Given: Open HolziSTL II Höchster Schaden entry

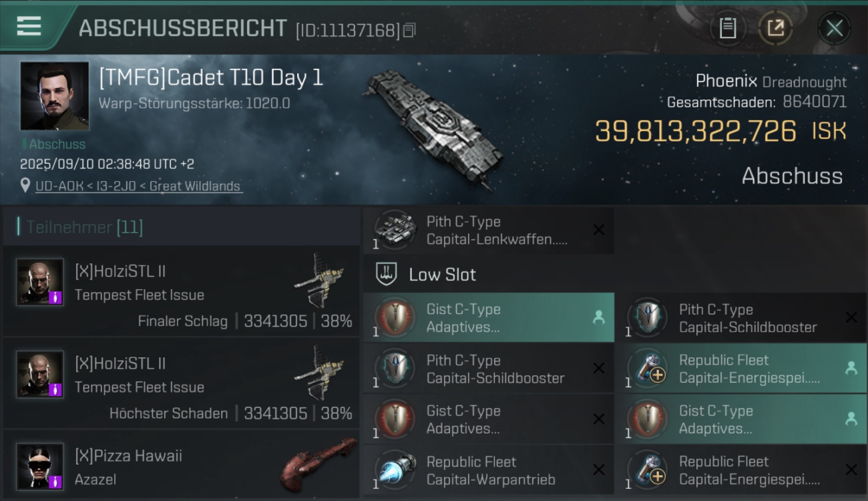Looking at the screenshot, I should point(180,387).
